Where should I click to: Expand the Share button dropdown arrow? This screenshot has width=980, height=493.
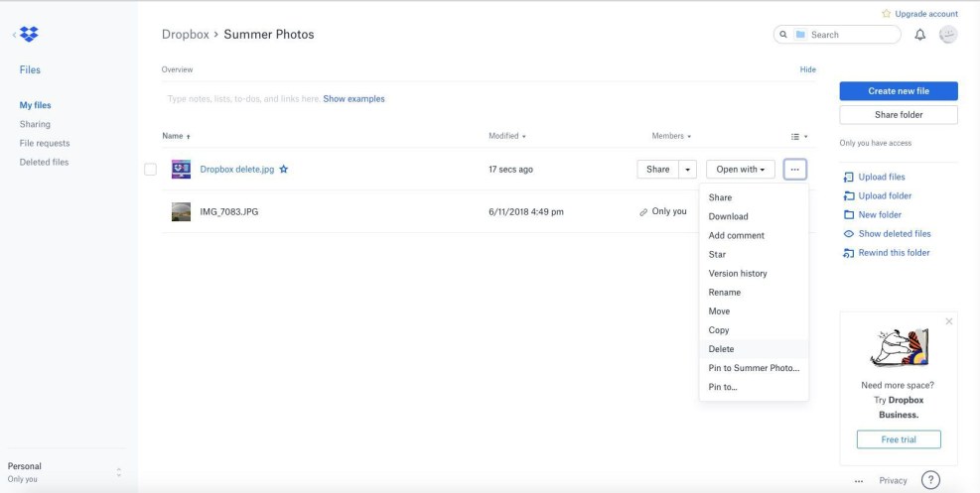[688, 170]
